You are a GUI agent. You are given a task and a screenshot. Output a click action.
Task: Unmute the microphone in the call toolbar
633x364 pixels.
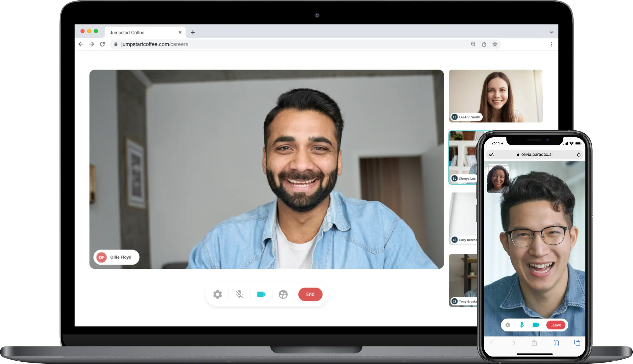(240, 294)
